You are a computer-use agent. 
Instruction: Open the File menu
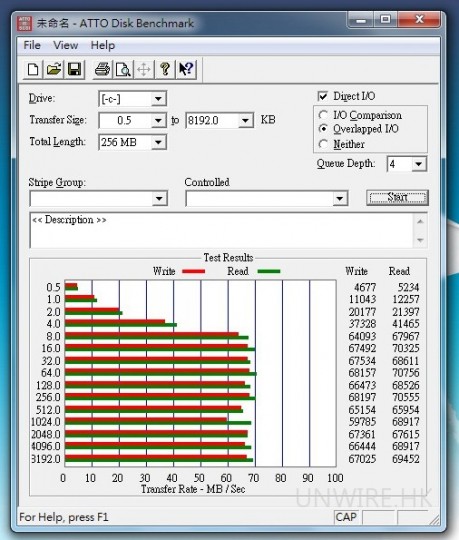32,45
